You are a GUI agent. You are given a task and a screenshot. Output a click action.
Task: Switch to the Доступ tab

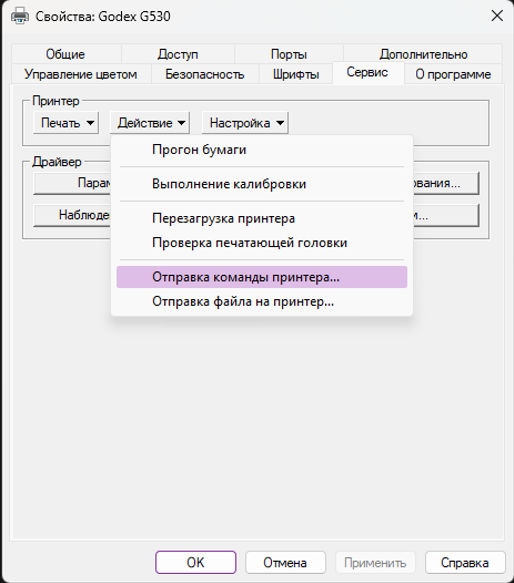(177, 54)
